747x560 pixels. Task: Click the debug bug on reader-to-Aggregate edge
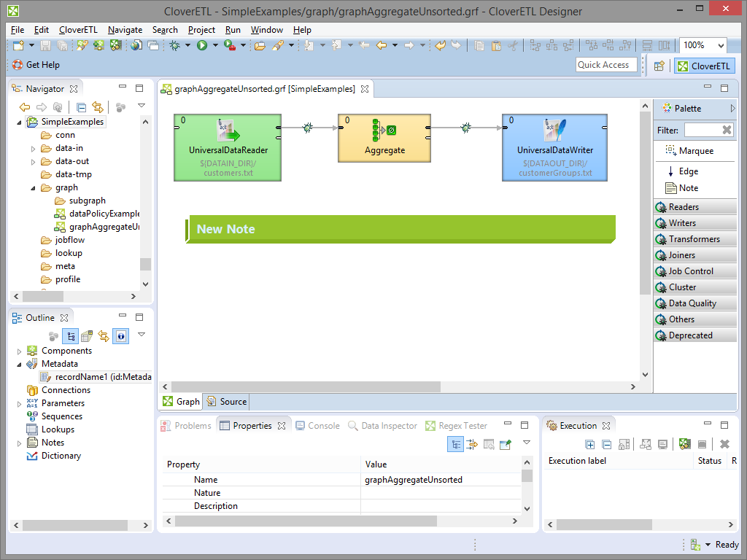coord(308,127)
